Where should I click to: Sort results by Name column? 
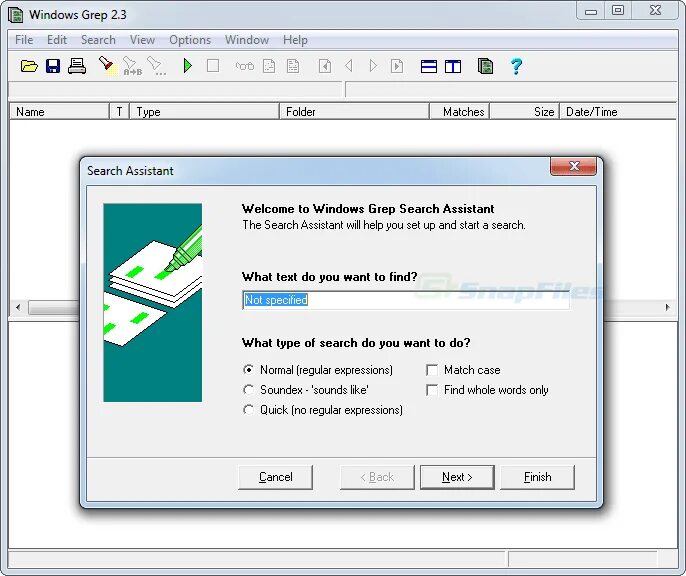click(x=60, y=112)
